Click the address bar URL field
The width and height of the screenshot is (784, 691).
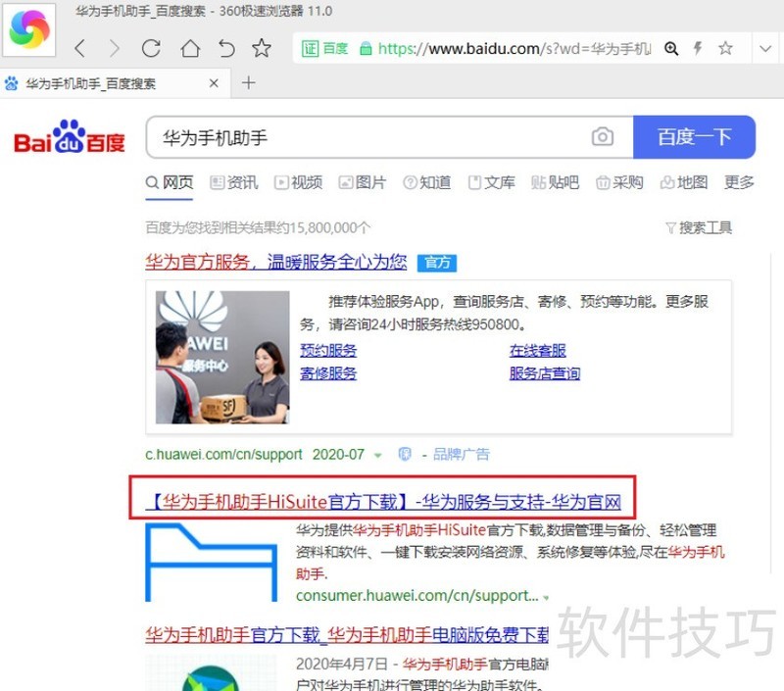(x=514, y=48)
